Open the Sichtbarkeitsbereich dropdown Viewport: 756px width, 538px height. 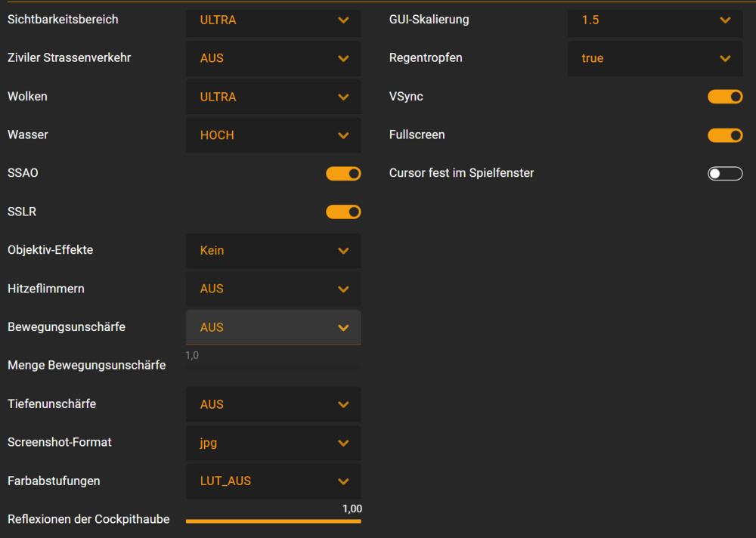tap(273, 20)
